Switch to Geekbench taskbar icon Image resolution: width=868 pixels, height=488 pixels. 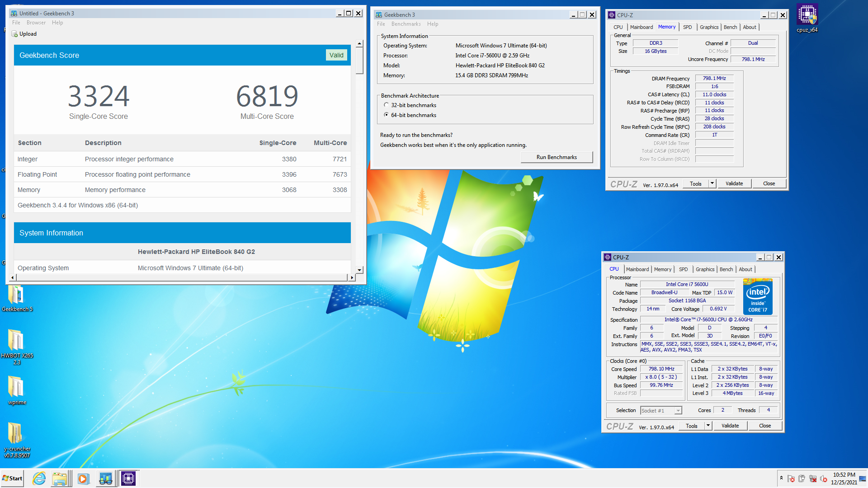pos(106,479)
